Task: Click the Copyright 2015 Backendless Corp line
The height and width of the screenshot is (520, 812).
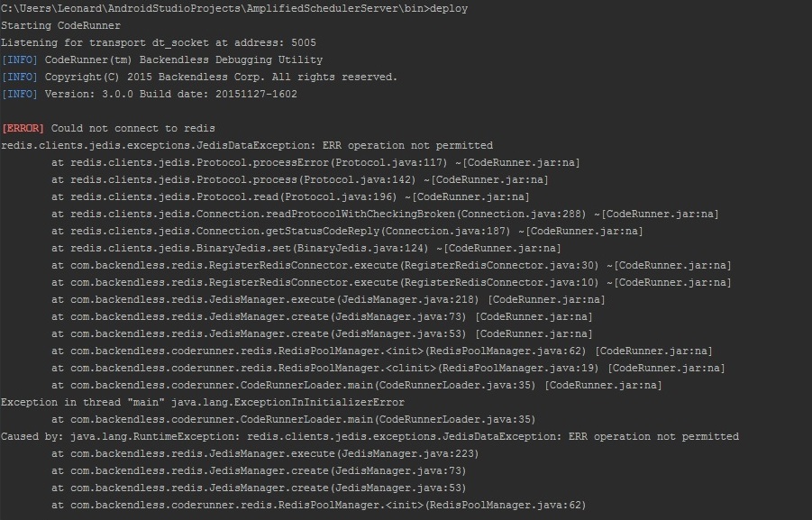Action: coord(199,78)
